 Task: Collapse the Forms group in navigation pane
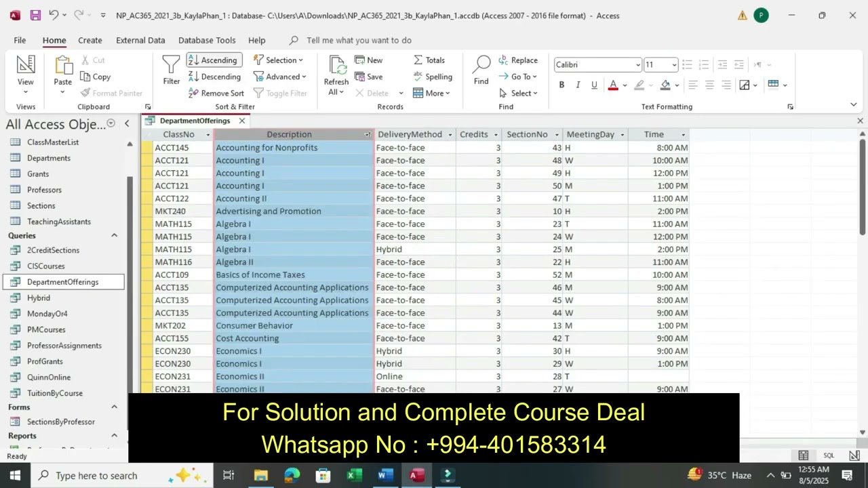tap(114, 407)
